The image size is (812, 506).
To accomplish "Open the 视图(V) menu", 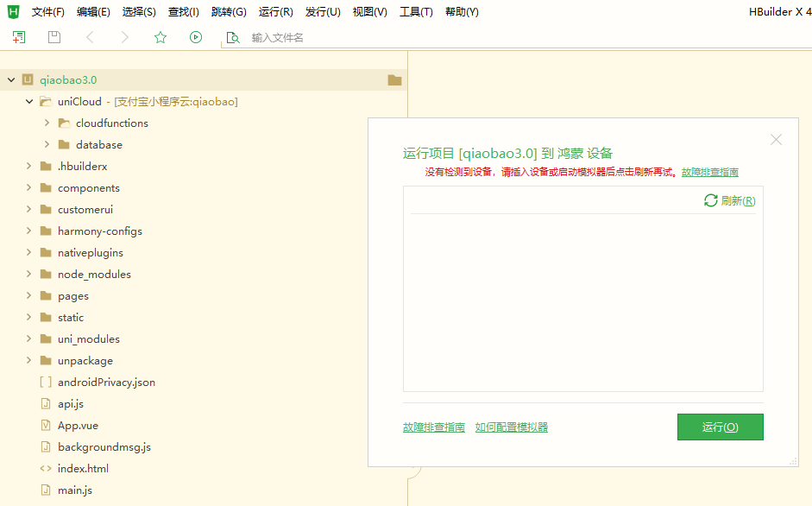I will pyautogui.click(x=369, y=12).
